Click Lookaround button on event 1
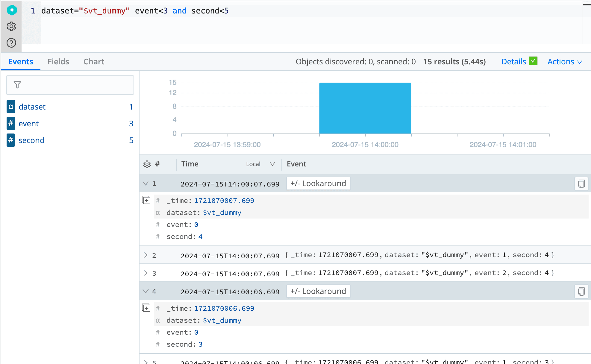The height and width of the screenshot is (364, 591). [x=318, y=183]
